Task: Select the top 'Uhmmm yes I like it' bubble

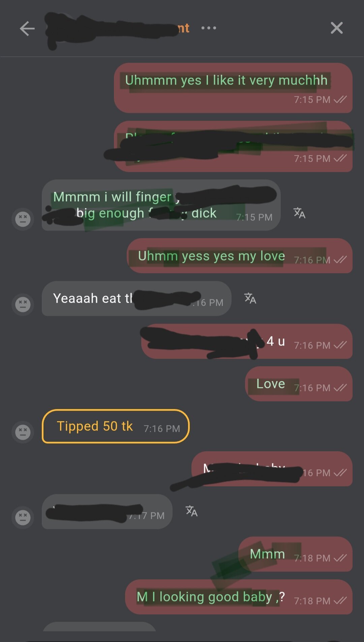Action: click(233, 88)
